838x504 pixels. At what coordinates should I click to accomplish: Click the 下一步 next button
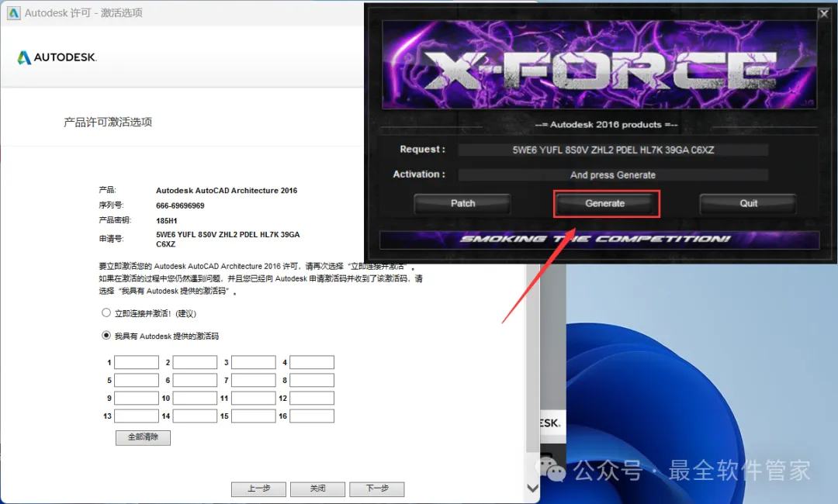tap(377, 488)
